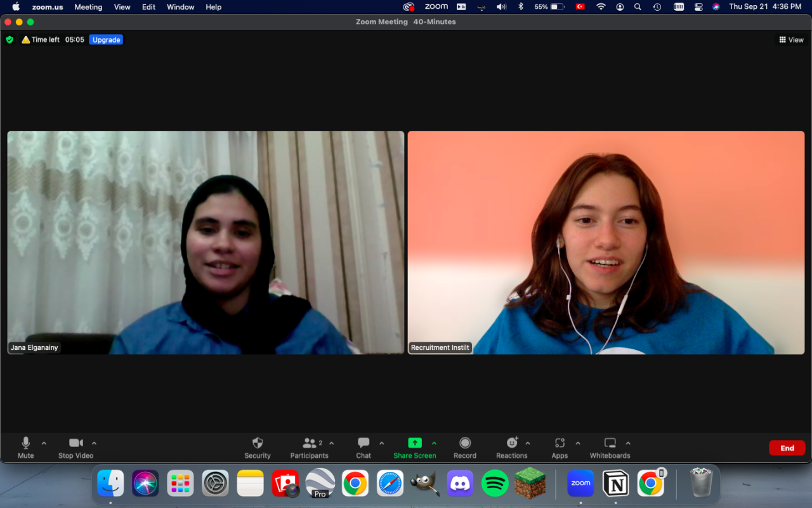Click the Time Machine icon in menu bar
Viewport: 812px width, 508px height.
[x=657, y=7]
